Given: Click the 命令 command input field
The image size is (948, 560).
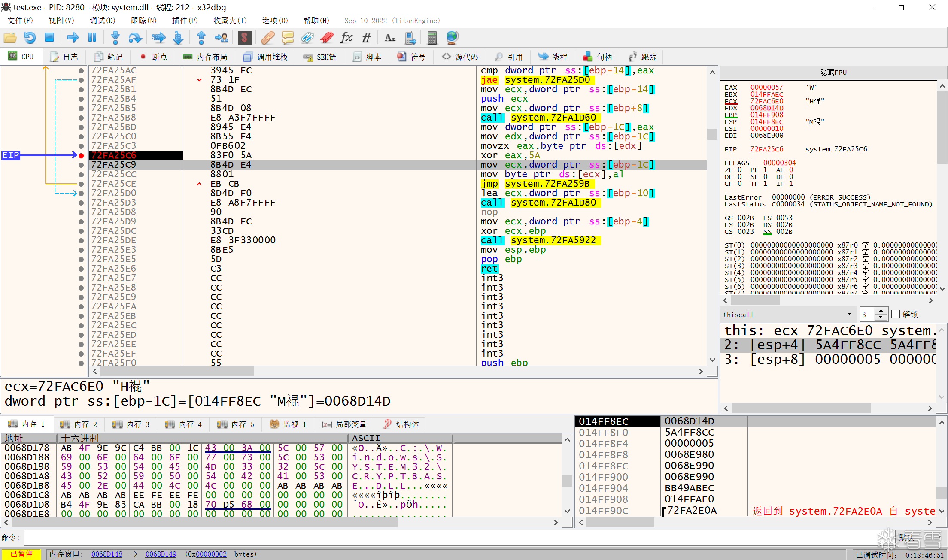Looking at the screenshot, I should click(x=429, y=537).
